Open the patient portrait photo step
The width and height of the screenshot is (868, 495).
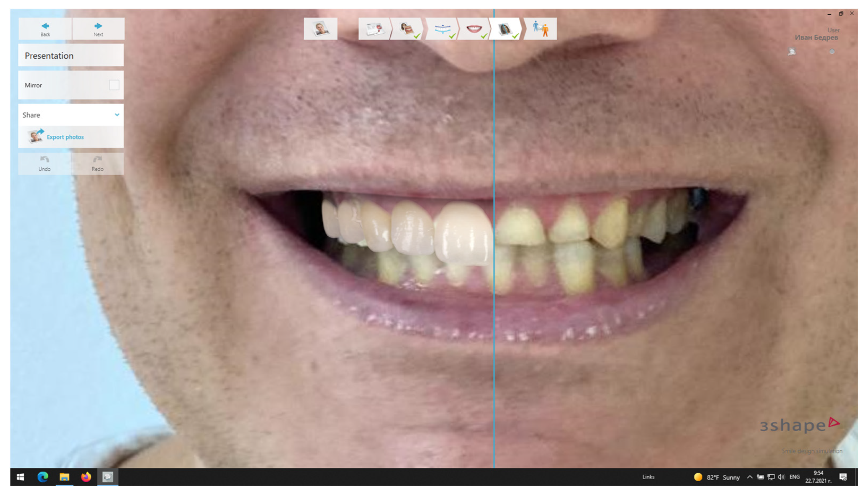tap(320, 29)
